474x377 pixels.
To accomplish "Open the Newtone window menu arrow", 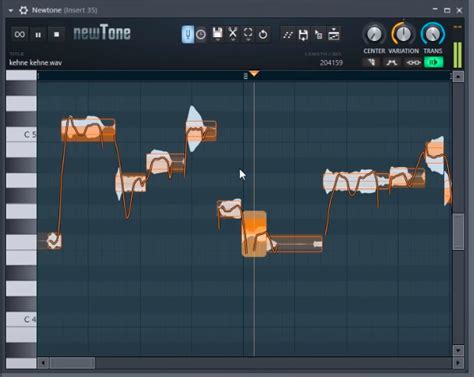I will [x=11, y=11].
